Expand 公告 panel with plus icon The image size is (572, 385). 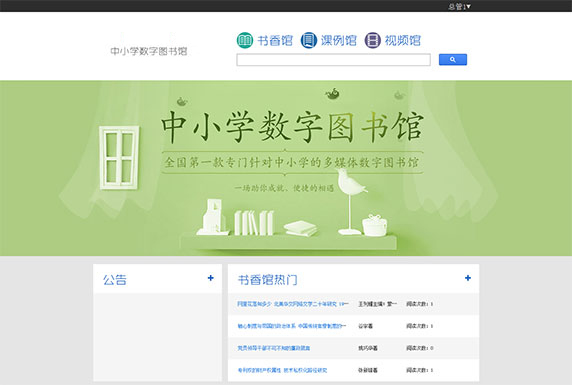tap(210, 278)
